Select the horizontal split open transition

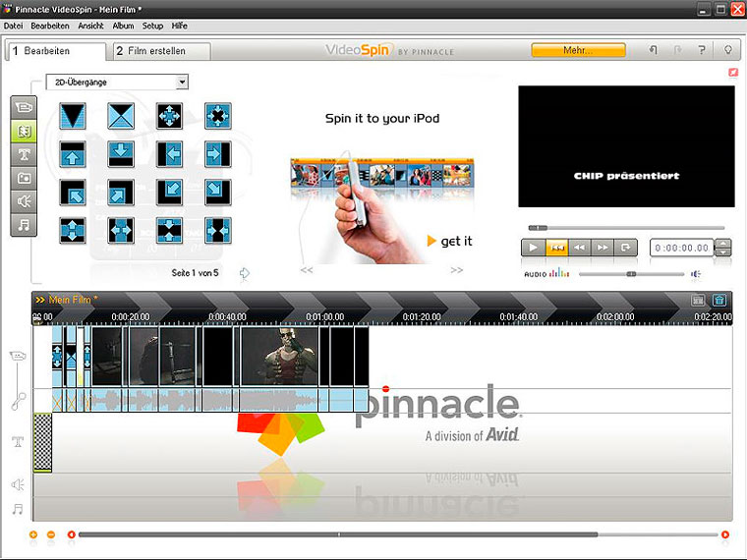[x=121, y=230]
